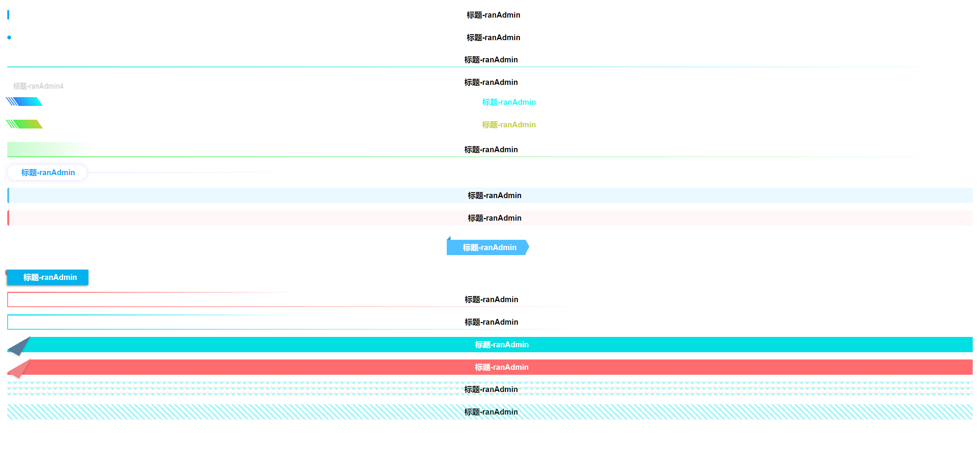Click the yellow-green 标题-ranAdmin title
Image resolution: width=980 pixels, height=470 pixels.
click(509, 125)
